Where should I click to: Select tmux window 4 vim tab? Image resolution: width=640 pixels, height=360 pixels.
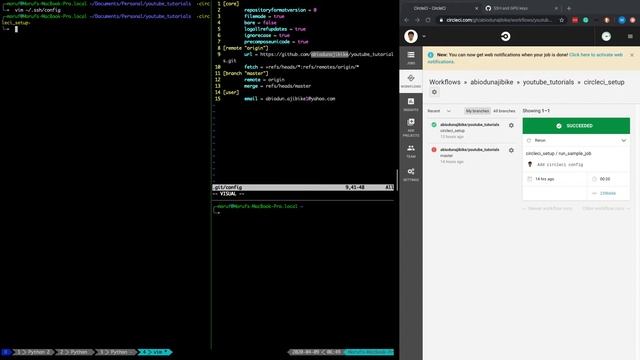click(155, 352)
